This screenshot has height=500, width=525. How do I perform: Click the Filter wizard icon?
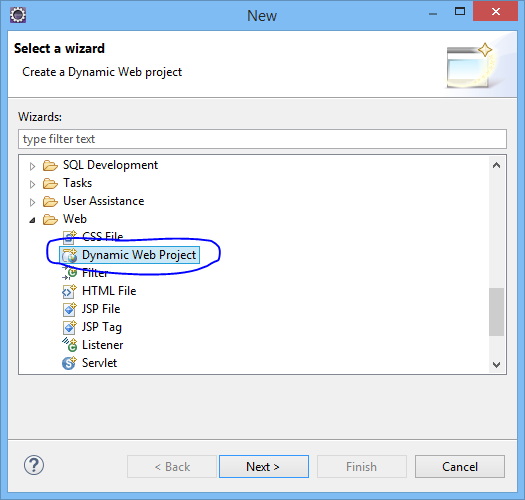click(x=69, y=273)
